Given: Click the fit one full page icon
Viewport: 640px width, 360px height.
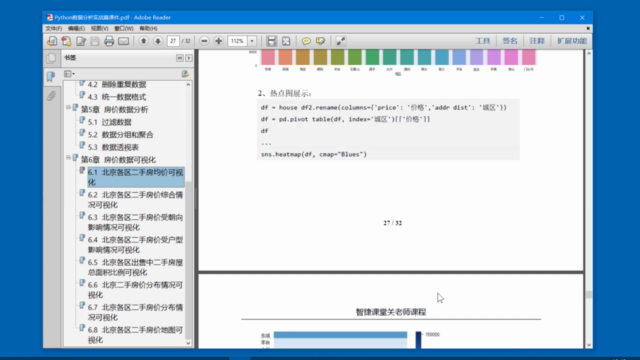Looking at the screenshot, I should [x=286, y=41].
